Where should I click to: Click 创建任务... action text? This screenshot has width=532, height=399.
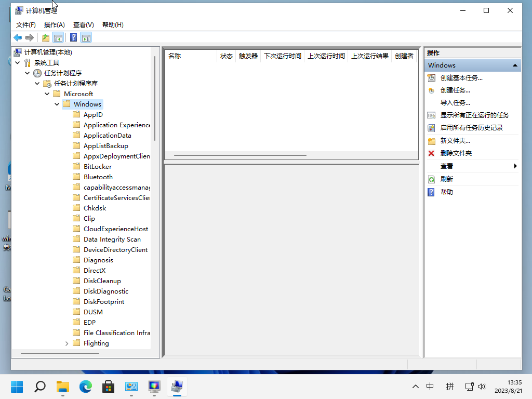click(x=455, y=90)
